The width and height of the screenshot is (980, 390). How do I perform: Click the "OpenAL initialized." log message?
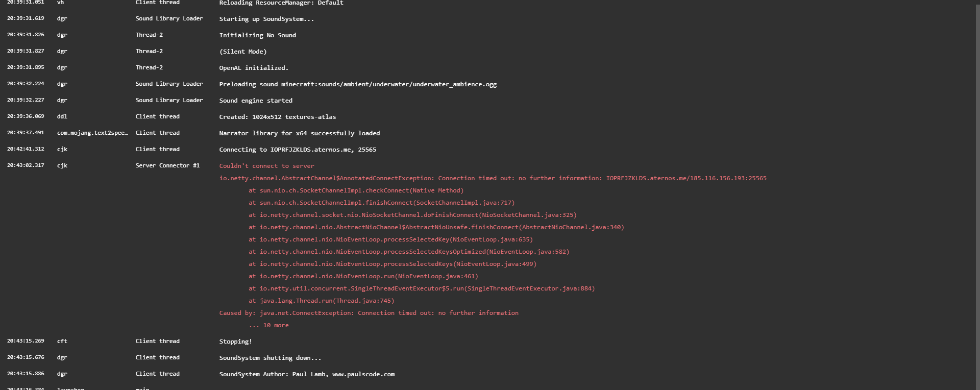point(254,68)
